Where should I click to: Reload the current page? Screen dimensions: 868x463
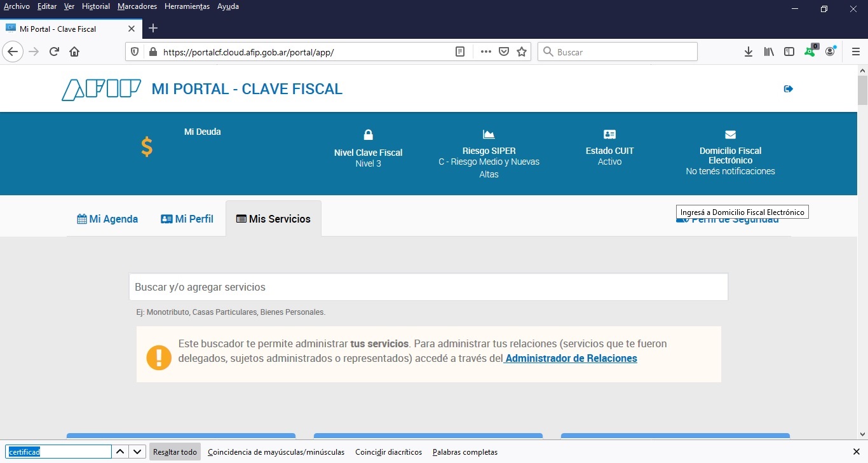pos(54,52)
